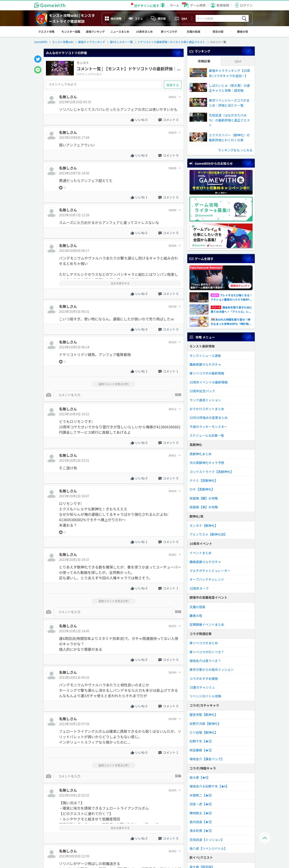Like comment 36345 thumbs-up
289x868 pixels.
click(132, 838)
